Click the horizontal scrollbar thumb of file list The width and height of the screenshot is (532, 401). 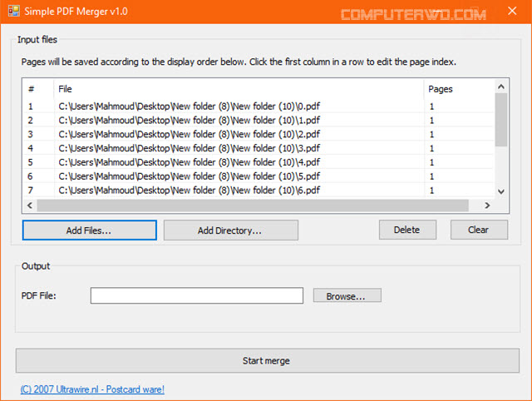253,205
